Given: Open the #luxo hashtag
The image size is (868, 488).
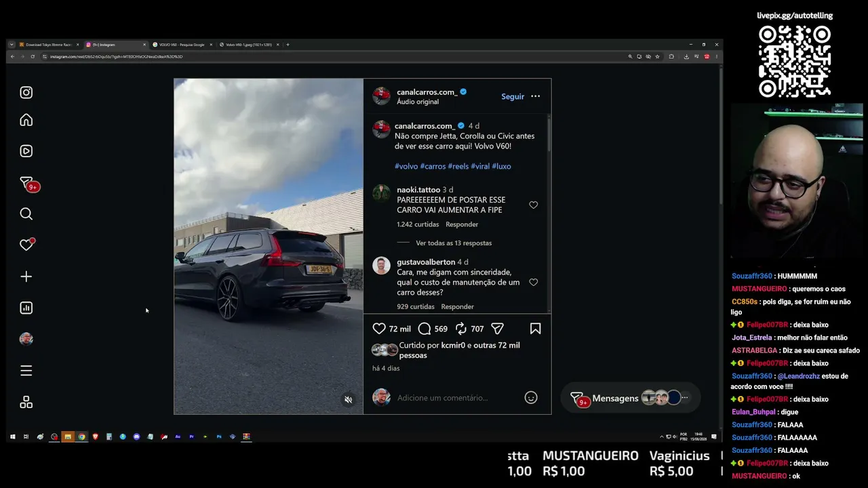Looking at the screenshot, I should [501, 166].
